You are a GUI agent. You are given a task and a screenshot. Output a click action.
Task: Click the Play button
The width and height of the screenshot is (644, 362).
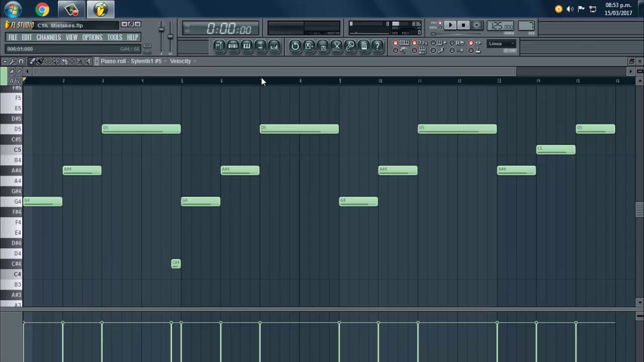[x=450, y=25]
